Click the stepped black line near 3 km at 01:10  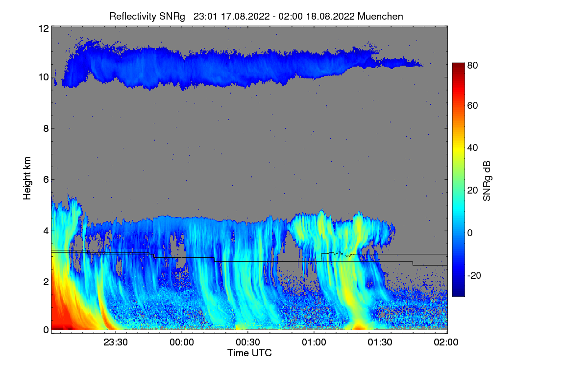338,254
